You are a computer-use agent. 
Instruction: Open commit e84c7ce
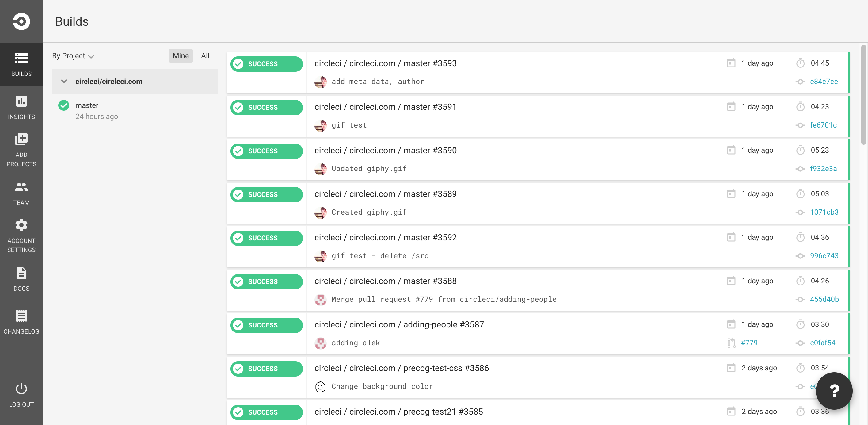pos(824,82)
